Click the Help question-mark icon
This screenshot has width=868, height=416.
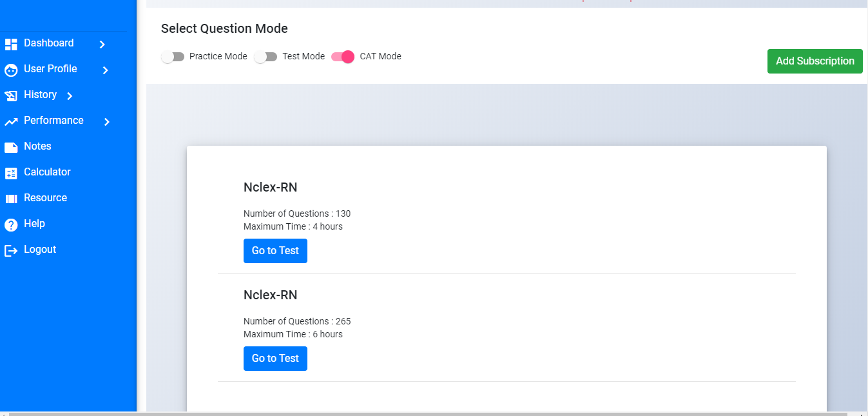click(11, 224)
